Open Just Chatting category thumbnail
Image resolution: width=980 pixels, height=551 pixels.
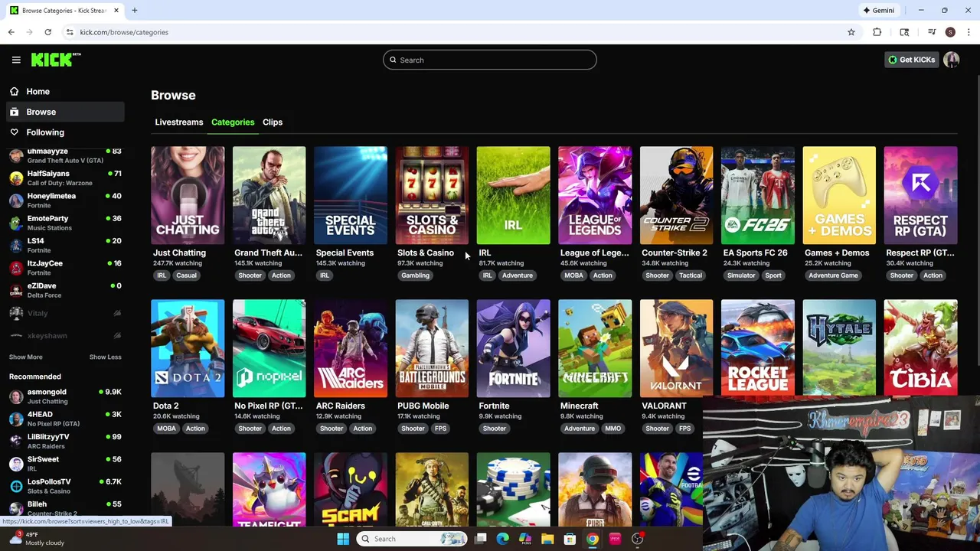pyautogui.click(x=188, y=195)
